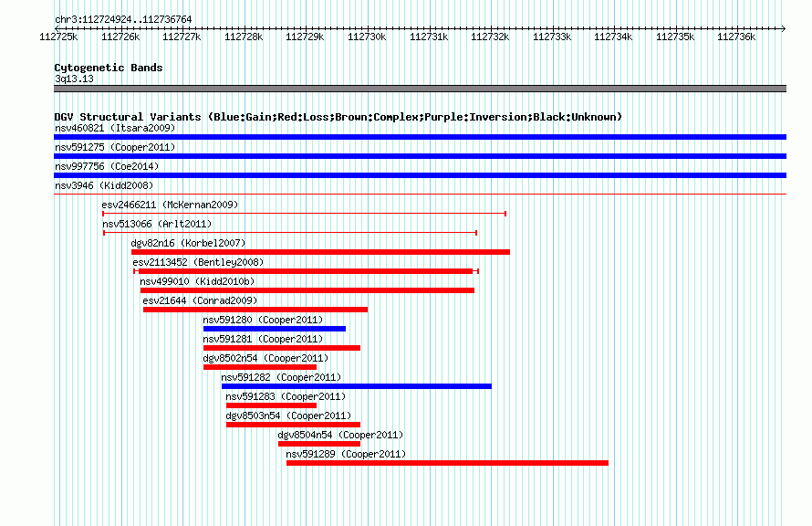Screen dimensions: 812x526
Task: Click nsv591281 (Cooper2011) label
Action: tap(263, 339)
